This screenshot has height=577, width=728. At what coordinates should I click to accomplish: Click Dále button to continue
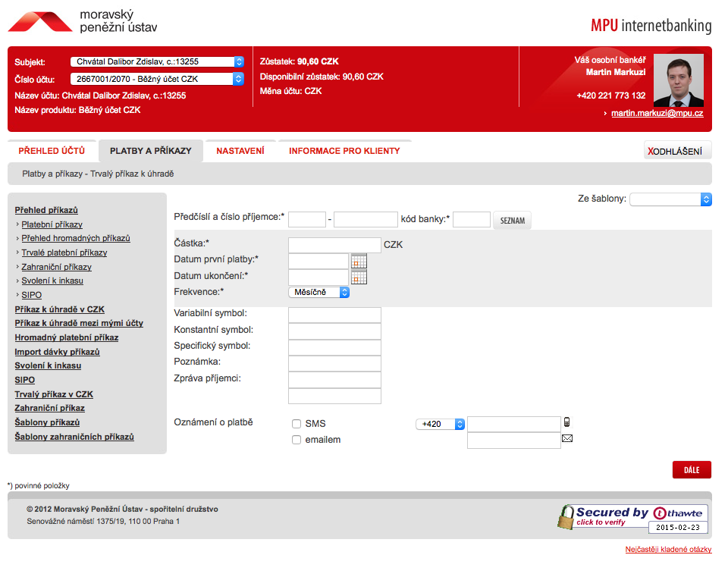pyautogui.click(x=692, y=470)
